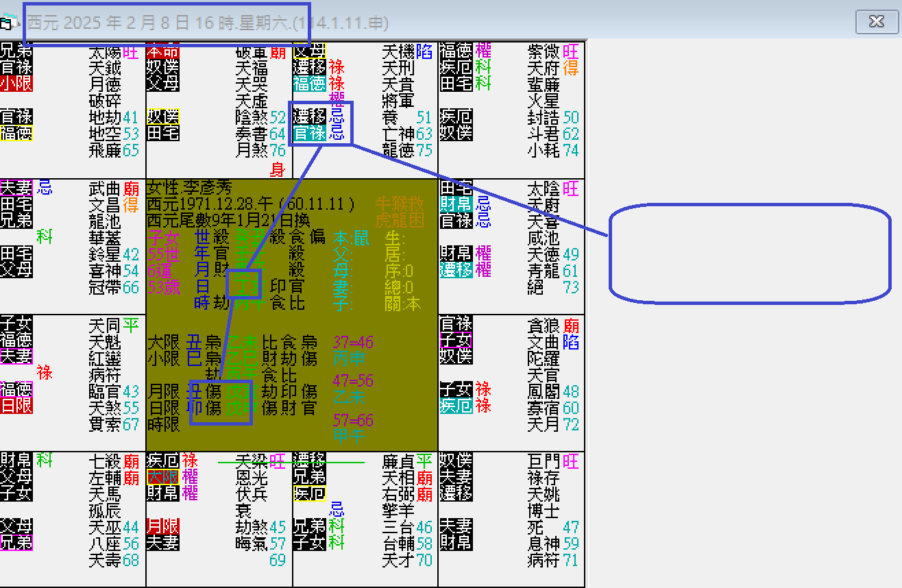Screen dimensions: 902x588
Task: Select the red 小限 palace marker
Action: click(15, 84)
